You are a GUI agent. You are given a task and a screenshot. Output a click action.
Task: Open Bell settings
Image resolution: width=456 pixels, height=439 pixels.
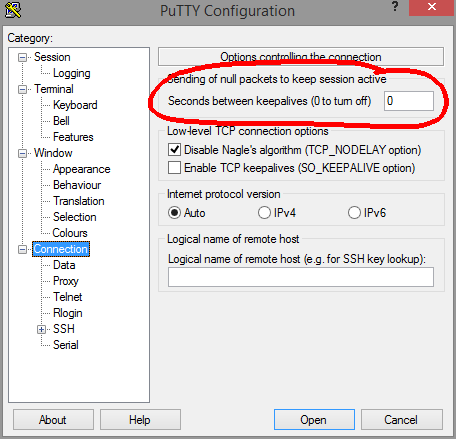pyautogui.click(x=61, y=121)
